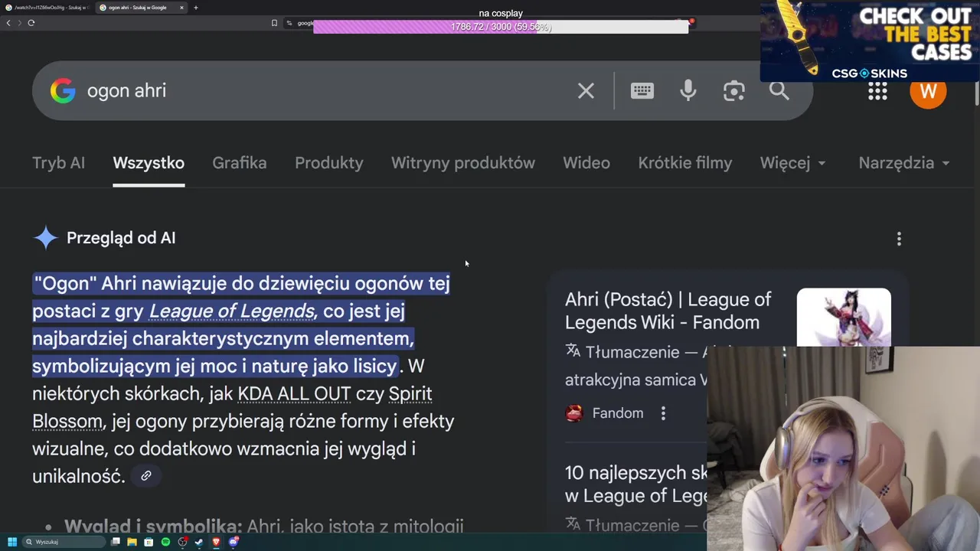This screenshot has height=551, width=980.
Task: Open Task View on the taskbar
Action: [116, 542]
